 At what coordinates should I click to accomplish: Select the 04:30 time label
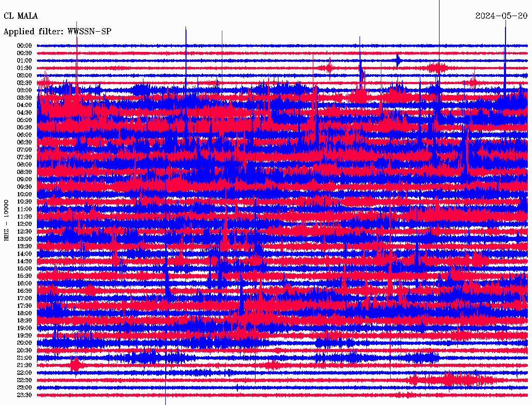coord(24,113)
